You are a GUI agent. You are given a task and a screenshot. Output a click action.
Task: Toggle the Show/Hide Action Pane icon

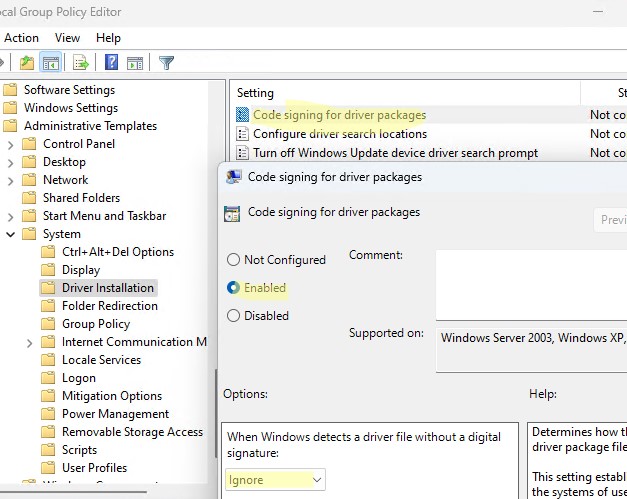(x=135, y=63)
